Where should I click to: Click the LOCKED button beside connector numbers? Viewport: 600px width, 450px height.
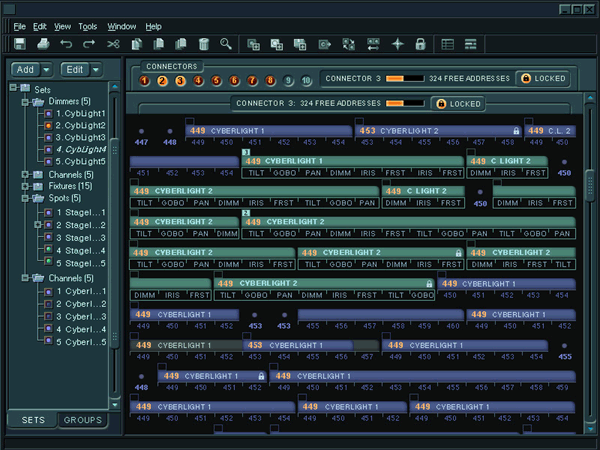541,78
